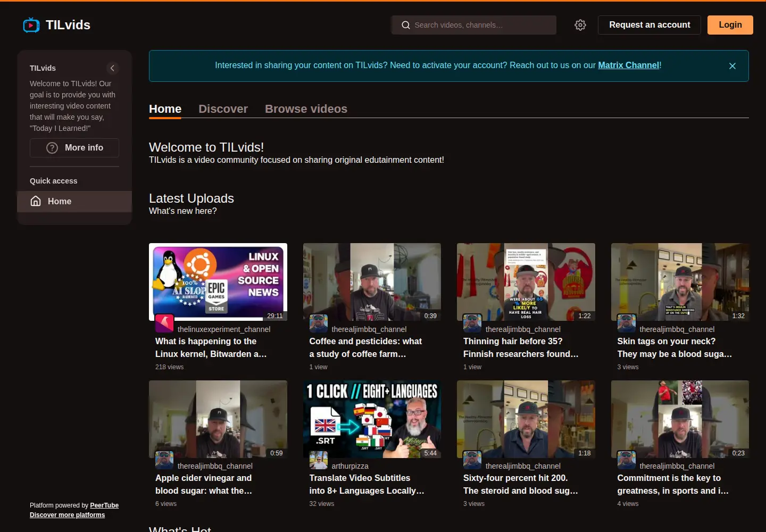Click the thelinuxexperiment_channel name

click(224, 329)
